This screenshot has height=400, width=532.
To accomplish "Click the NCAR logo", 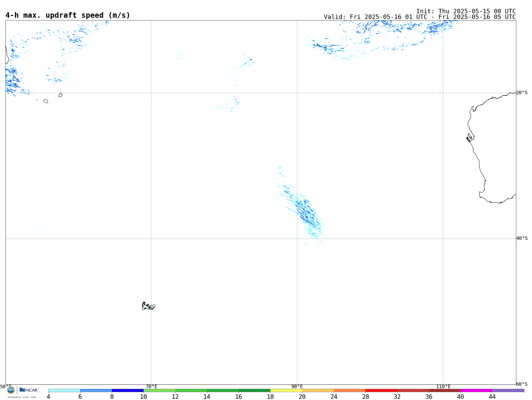I will point(28,390).
